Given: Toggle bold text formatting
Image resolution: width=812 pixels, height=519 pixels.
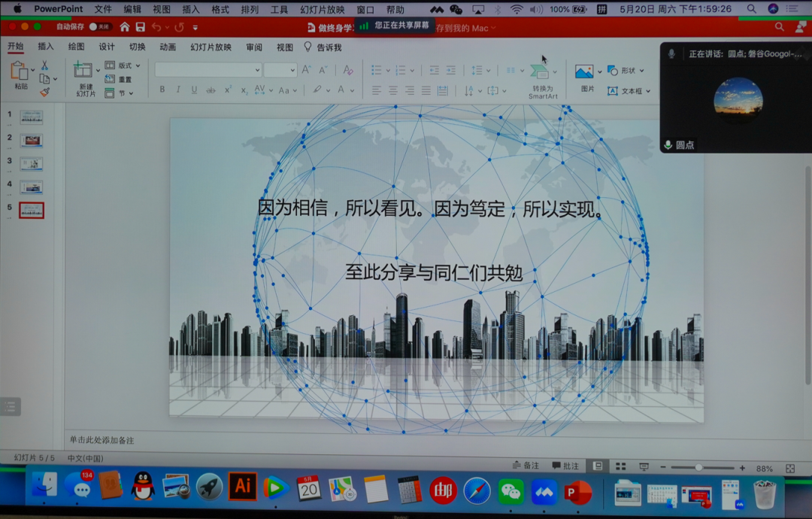Looking at the screenshot, I should (x=162, y=90).
